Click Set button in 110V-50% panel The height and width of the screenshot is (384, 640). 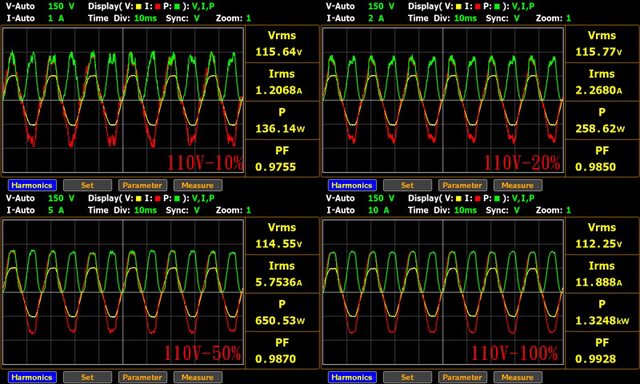tap(87, 377)
